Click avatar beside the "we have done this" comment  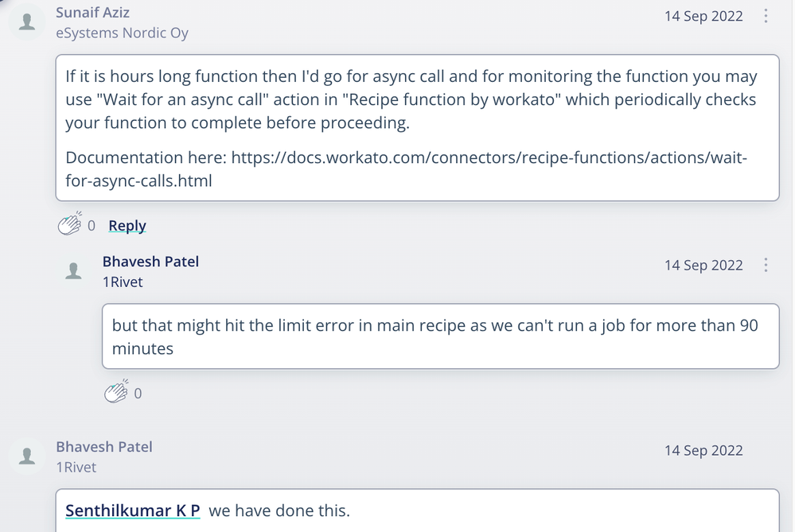(x=27, y=456)
